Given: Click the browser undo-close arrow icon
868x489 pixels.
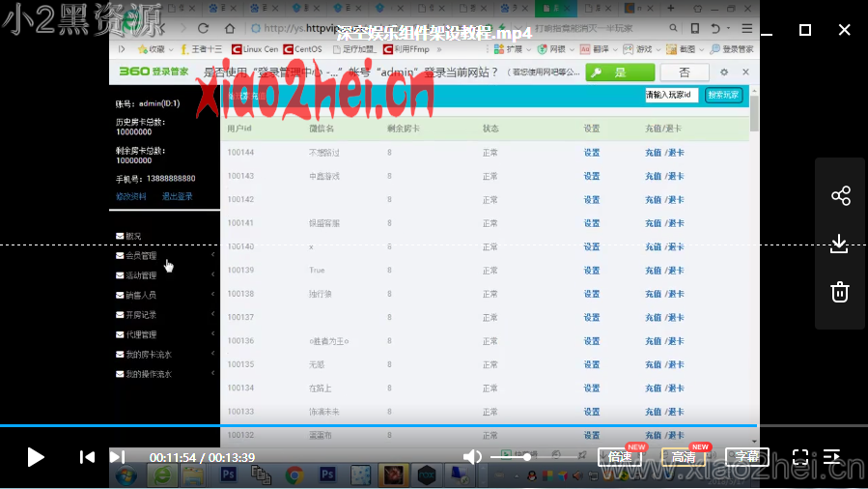Looking at the screenshot, I should [x=715, y=28].
